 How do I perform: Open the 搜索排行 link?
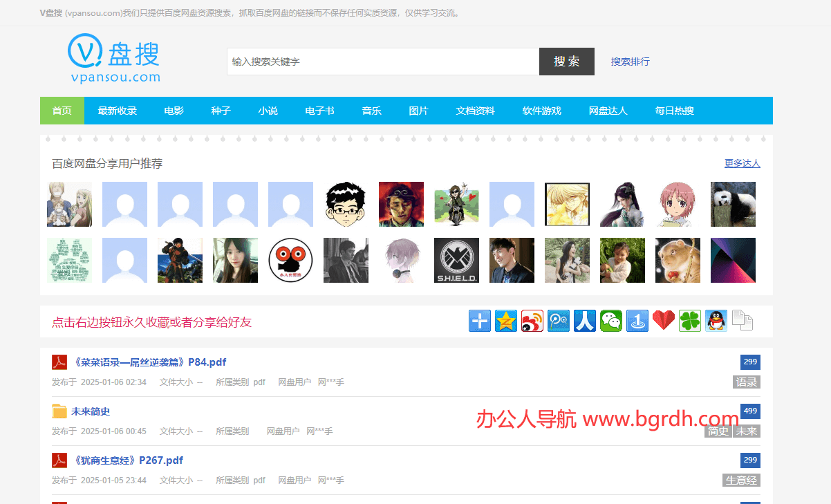pyautogui.click(x=630, y=62)
